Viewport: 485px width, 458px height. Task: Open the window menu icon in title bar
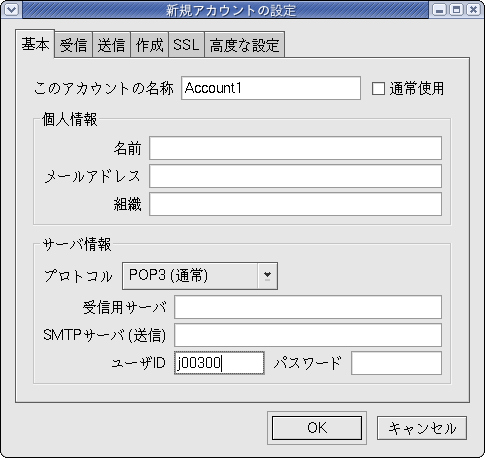point(12,10)
